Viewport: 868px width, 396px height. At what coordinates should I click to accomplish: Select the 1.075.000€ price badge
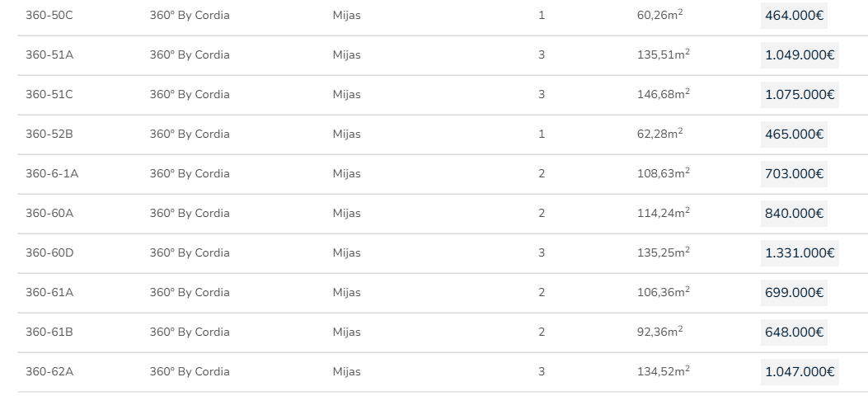pos(800,95)
